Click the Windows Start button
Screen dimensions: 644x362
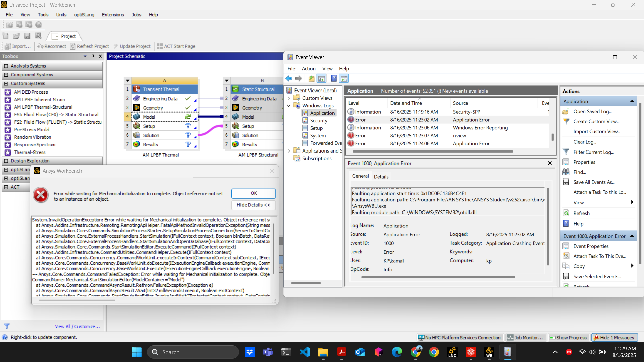point(137,352)
